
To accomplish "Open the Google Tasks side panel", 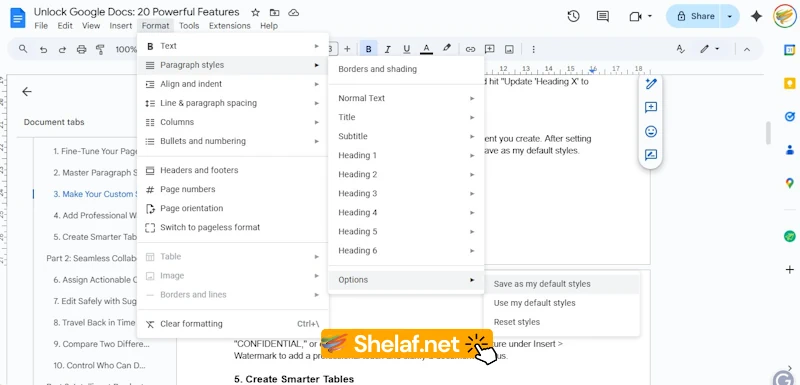I will pos(789,117).
